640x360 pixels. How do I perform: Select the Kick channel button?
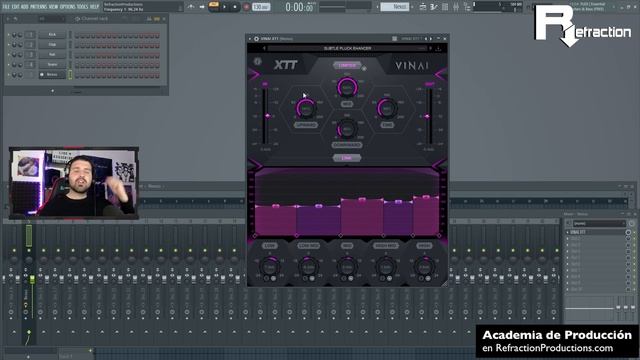point(52,35)
